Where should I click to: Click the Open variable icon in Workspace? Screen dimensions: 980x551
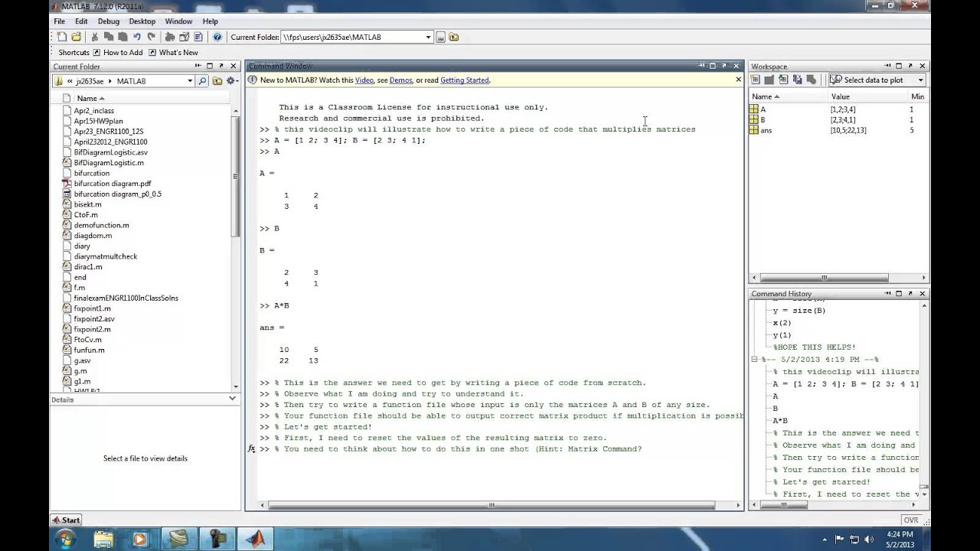coord(769,80)
